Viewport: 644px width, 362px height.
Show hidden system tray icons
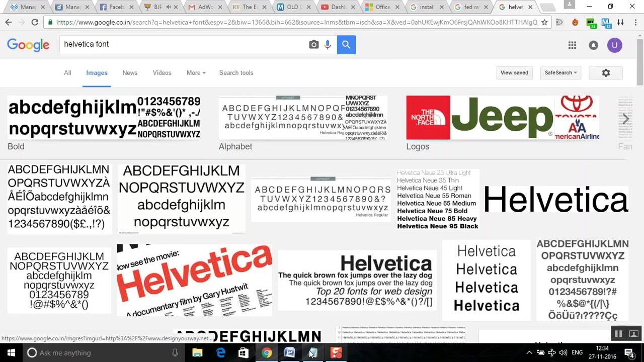click(x=529, y=352)
